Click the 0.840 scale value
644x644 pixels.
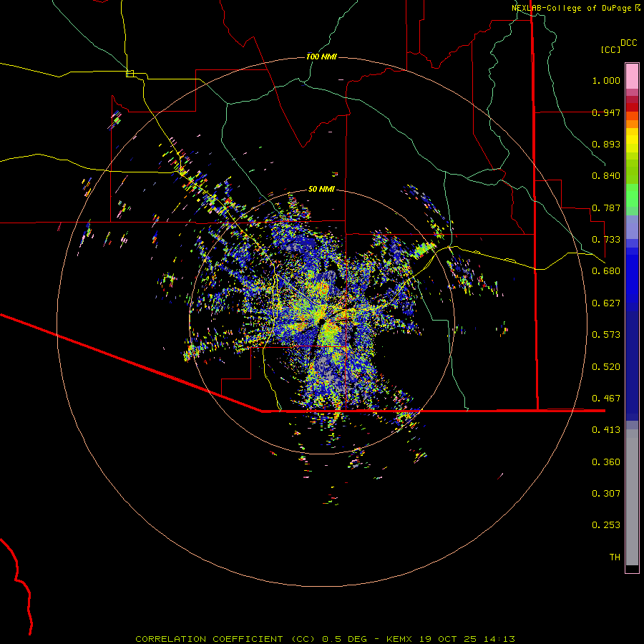[x=606, y=176]
